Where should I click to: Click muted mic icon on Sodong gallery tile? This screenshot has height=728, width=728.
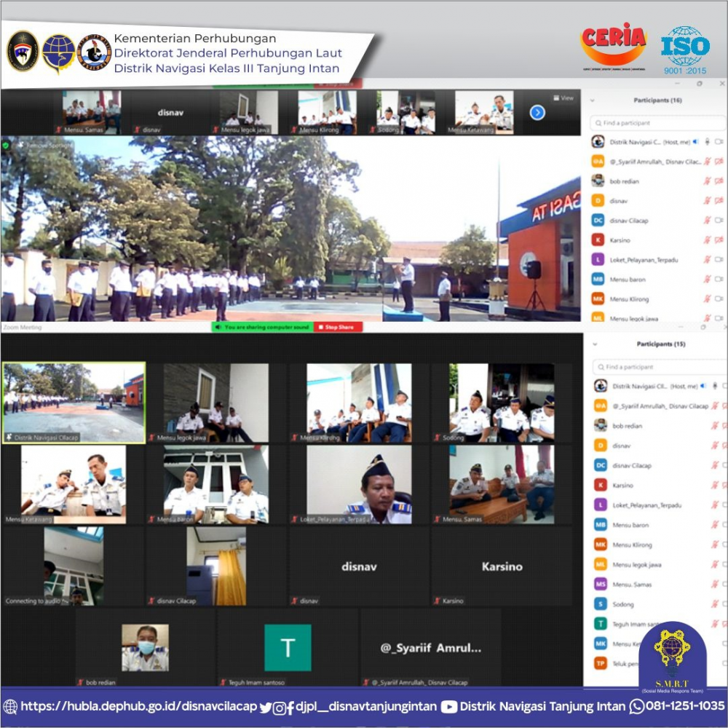436,438
